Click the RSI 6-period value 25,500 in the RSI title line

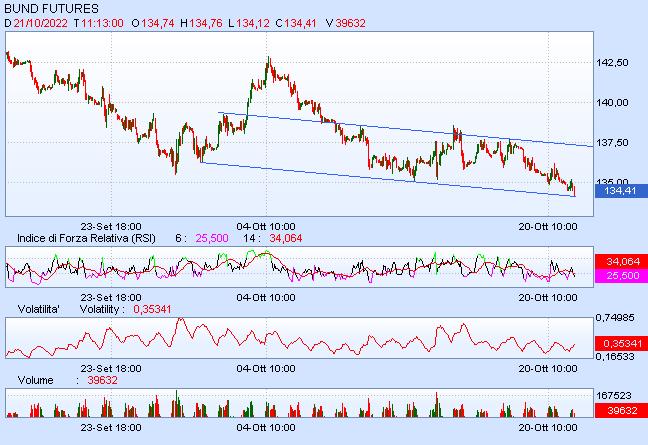pos(212,238)
